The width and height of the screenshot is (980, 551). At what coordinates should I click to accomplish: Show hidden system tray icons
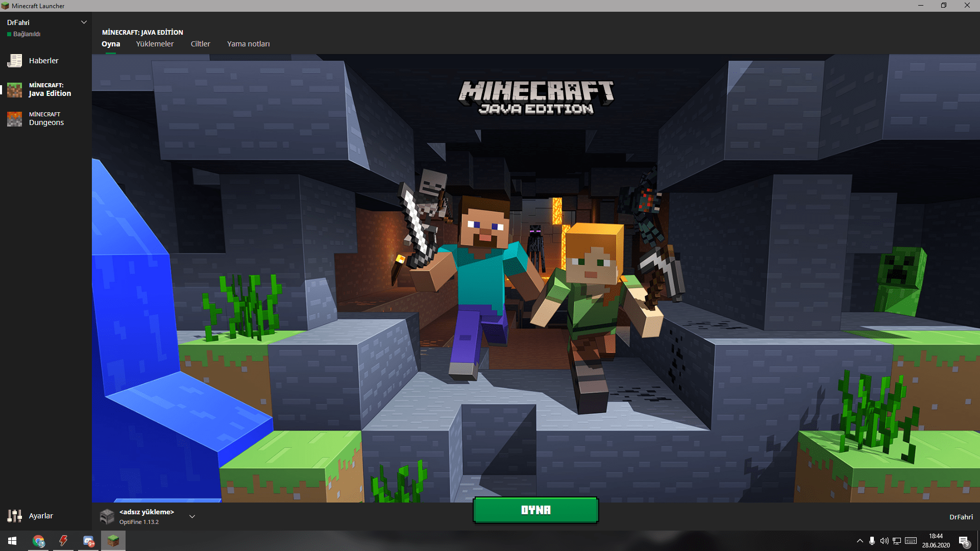click(x=860, y=541)
